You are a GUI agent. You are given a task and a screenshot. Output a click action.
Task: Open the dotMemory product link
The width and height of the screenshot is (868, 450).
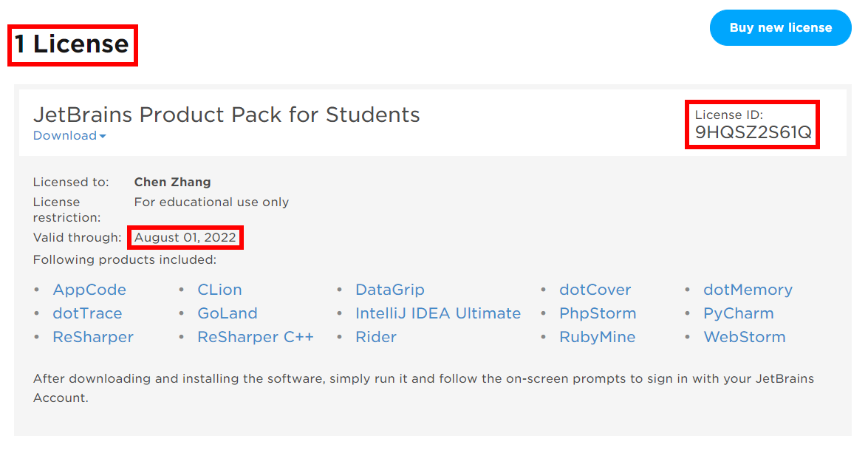click(748, 290)
